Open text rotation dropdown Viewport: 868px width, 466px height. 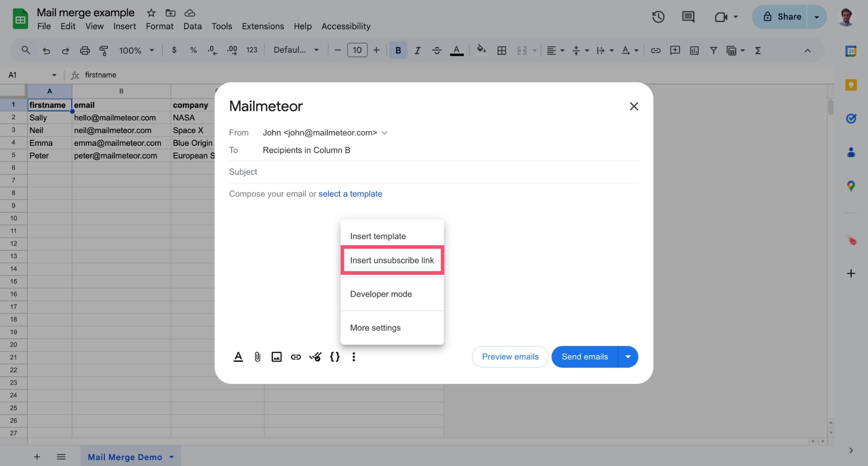pos(630,50)
